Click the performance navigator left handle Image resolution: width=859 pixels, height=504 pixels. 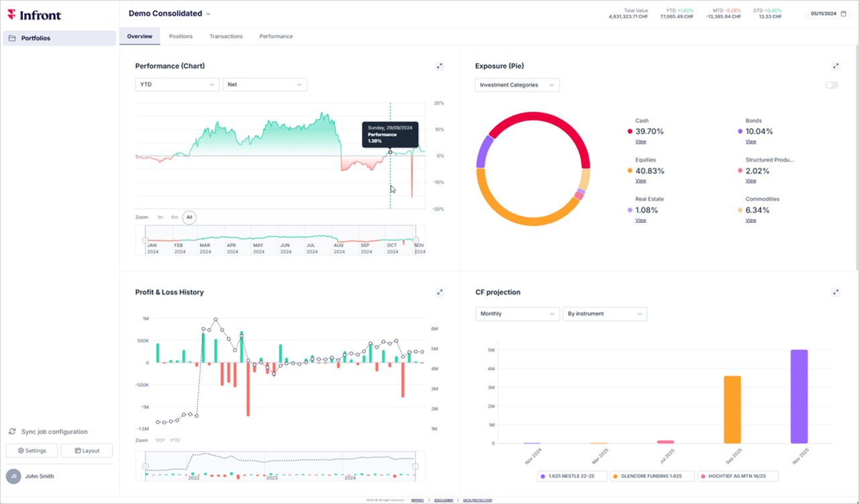point(145,240)
